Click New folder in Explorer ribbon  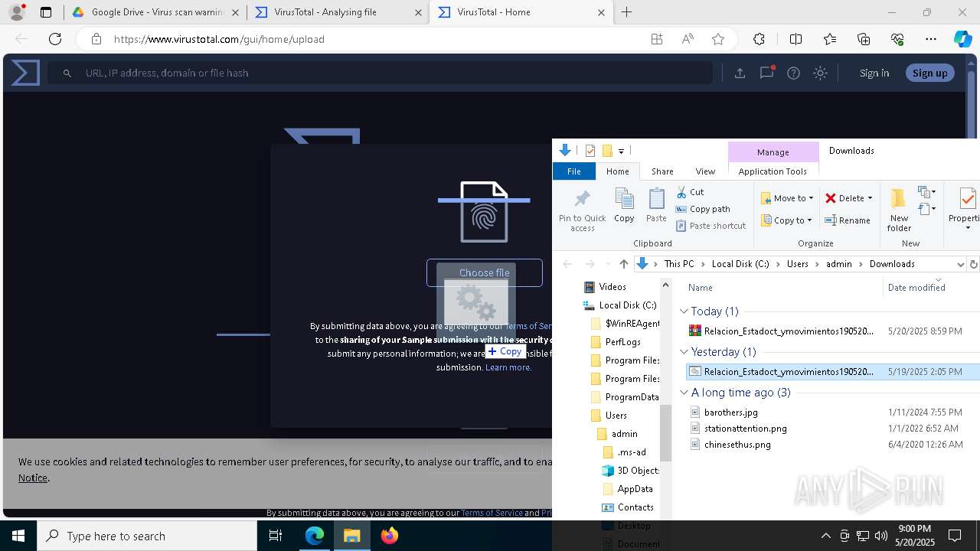[899, 210]
